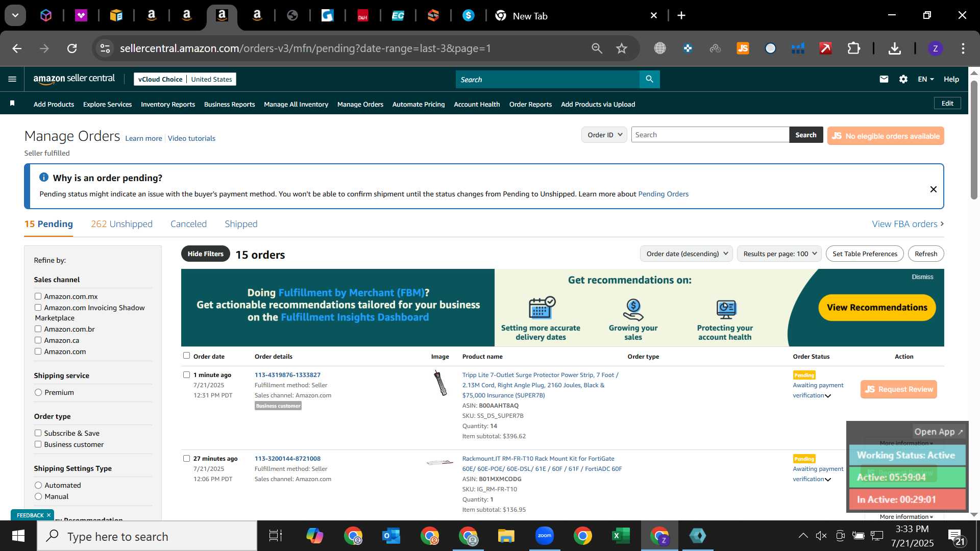Select the Automated shipping settings radio
This screenshot has width=980, height=551.
38,485
